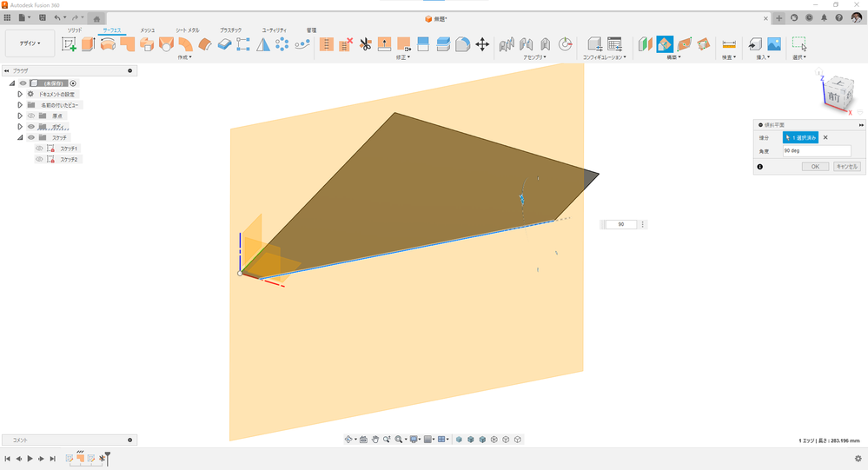868x470 pixels.
Task: Expand the 原点 folder
Action: (20, 116)
